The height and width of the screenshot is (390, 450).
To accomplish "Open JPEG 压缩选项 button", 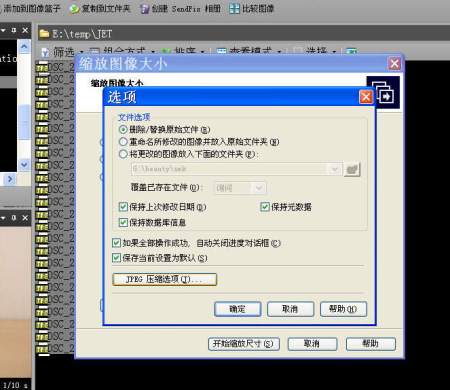I will (x=165, y=279).
